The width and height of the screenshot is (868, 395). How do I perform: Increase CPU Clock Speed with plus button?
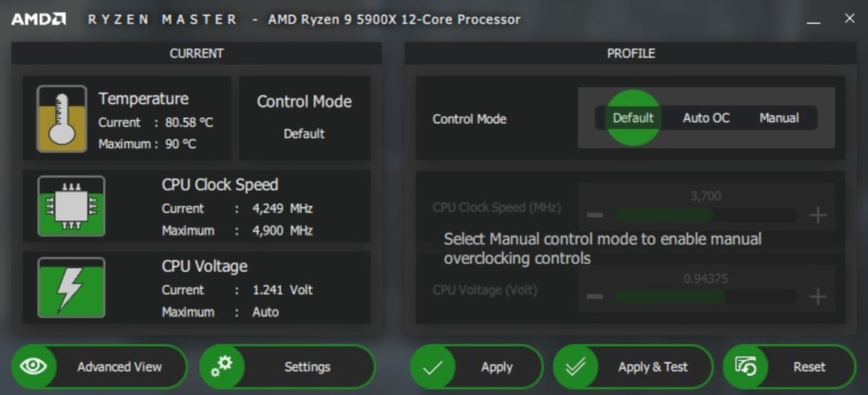pyautogui.click(x=818, y=215)
